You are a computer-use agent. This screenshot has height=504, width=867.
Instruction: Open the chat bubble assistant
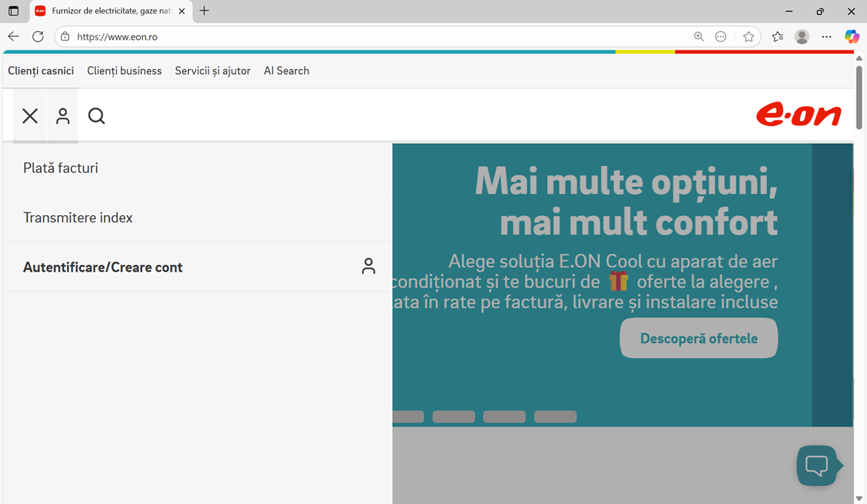tap(819, 465)
